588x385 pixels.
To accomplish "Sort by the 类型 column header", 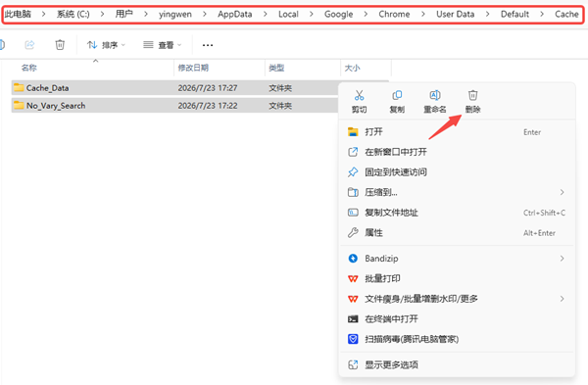I will 276,68.
